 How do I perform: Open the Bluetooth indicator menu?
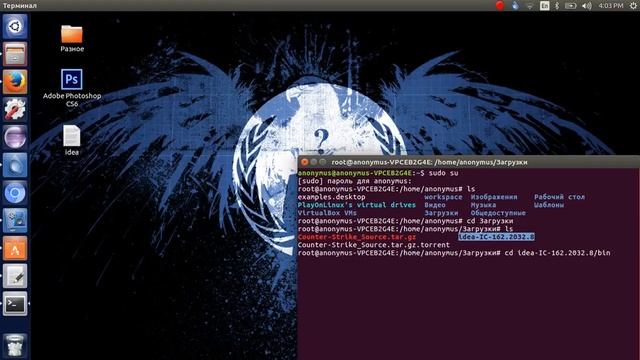click(x=557, y=6)
